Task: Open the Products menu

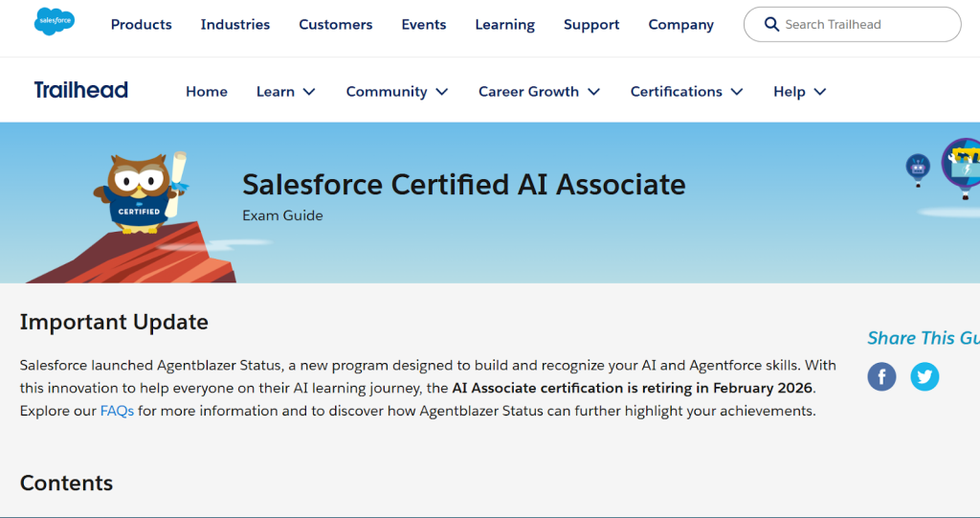Action: click(x=142, y=24)
